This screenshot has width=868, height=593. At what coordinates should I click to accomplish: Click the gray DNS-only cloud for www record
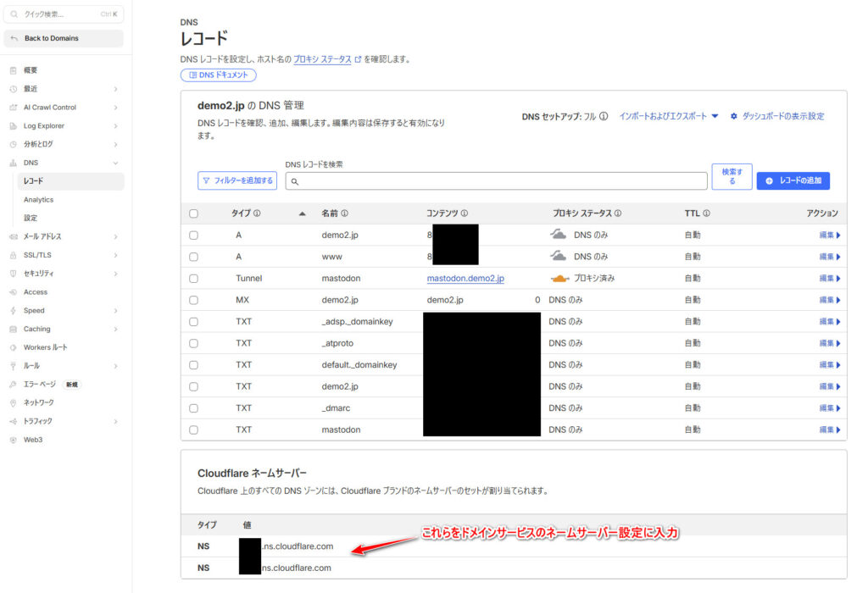558,256
